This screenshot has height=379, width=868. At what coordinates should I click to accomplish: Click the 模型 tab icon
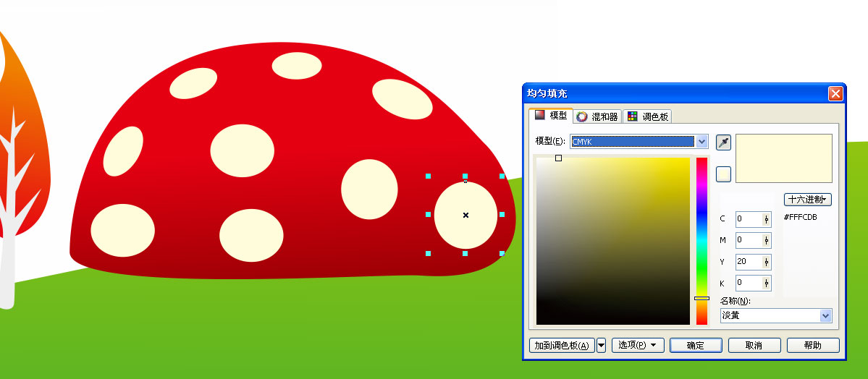tap(540, 115)
